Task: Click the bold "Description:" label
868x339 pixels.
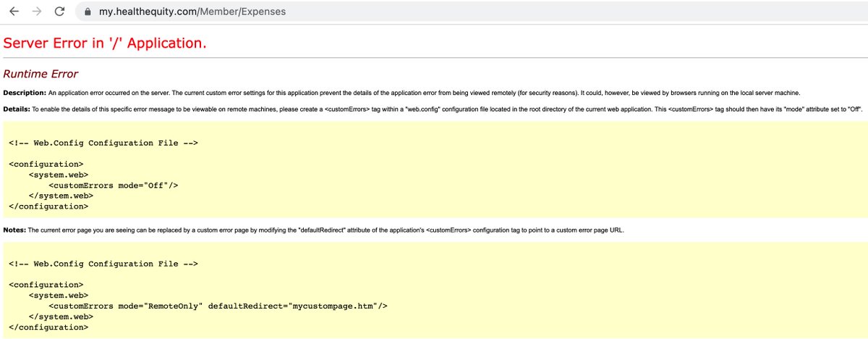Action: 25,93
